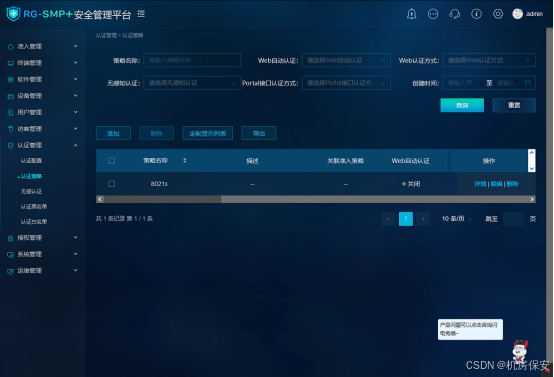The height and width of the screenshot is (377, 554).
Task: Click the robot assistant mascot
Action: click(x=520, y=351)
